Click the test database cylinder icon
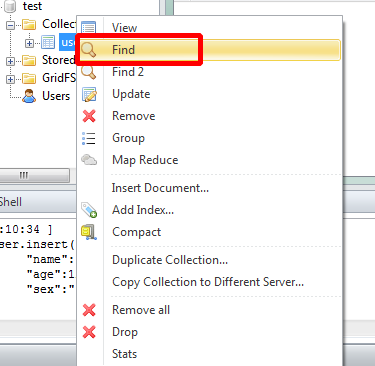Viewport: 375px width, 366px height. pyautogui.click(x=11, y=6)
